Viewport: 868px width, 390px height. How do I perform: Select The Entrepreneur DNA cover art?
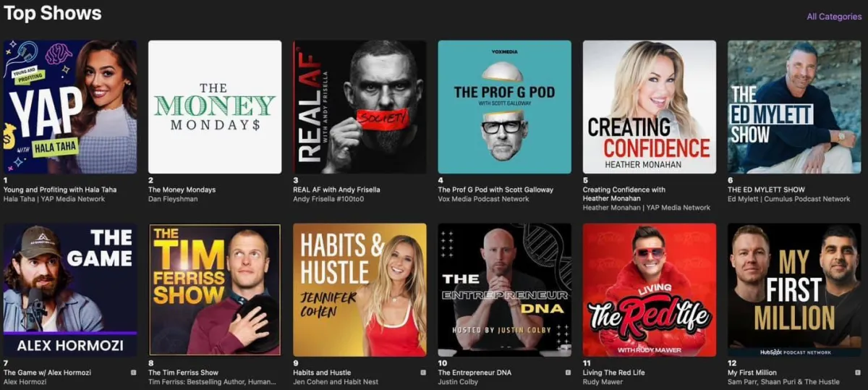pyautogui.click(x=504, y=289)
